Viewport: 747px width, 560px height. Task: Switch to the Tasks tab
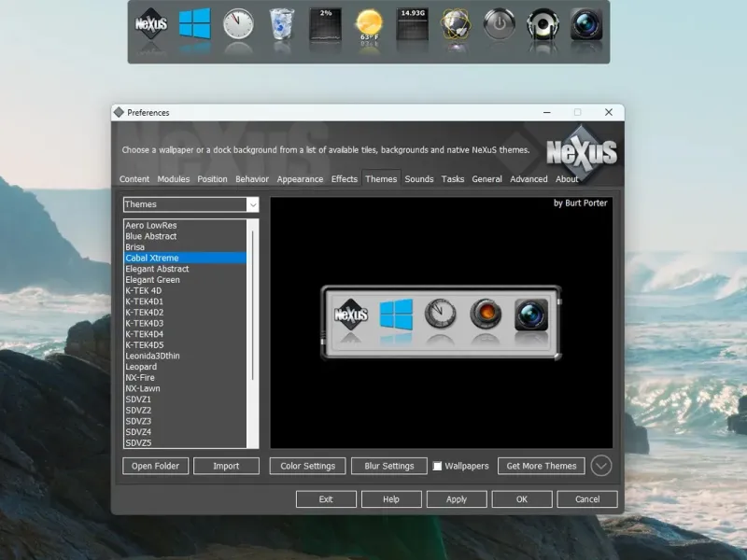coord(453,179)
